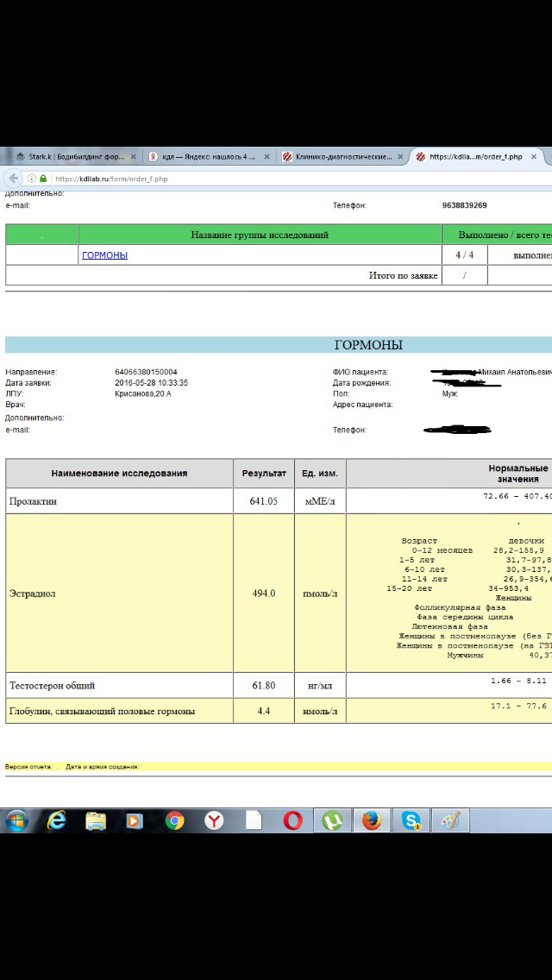Open Yandex Browser from taskbar
The height and width of the screenshot is (980, 552).
(214, 820)
